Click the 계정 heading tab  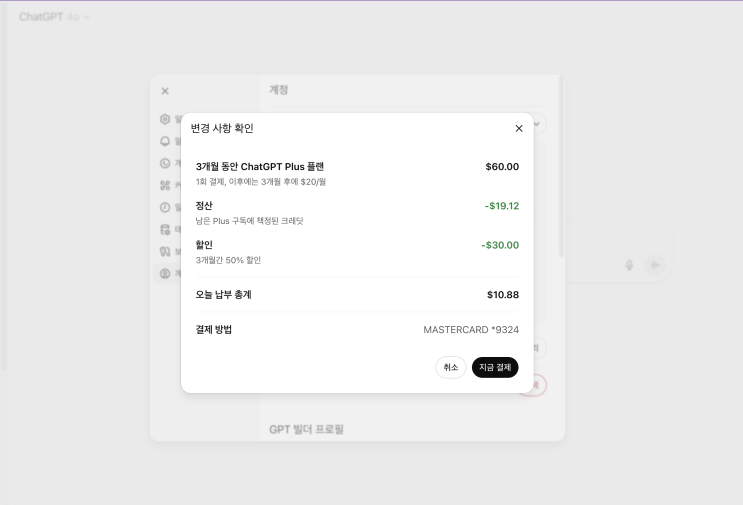(x=279, y=90)
